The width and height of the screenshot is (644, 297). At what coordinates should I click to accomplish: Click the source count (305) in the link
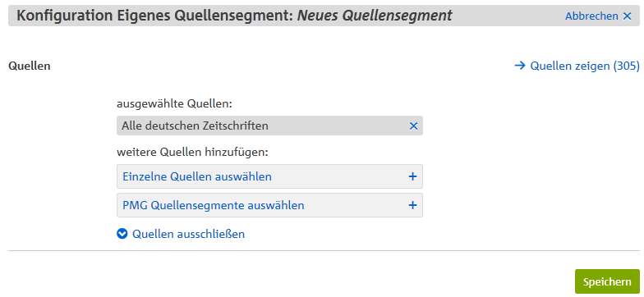click(626, 66)
